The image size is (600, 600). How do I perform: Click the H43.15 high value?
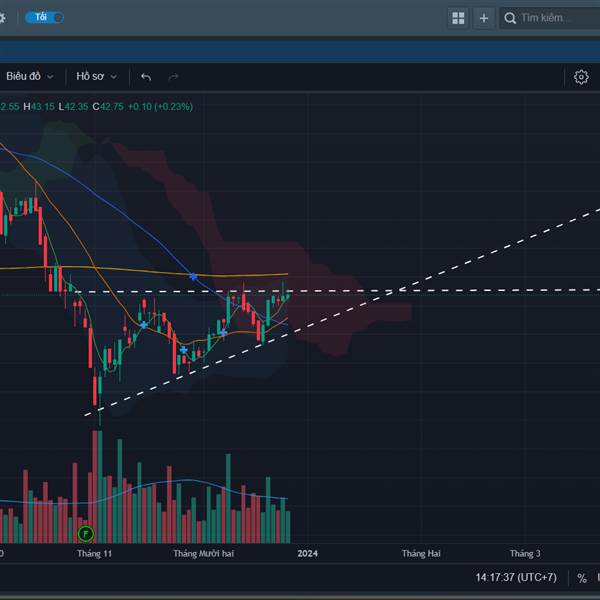pyautogui.click(x=39, y=106)
